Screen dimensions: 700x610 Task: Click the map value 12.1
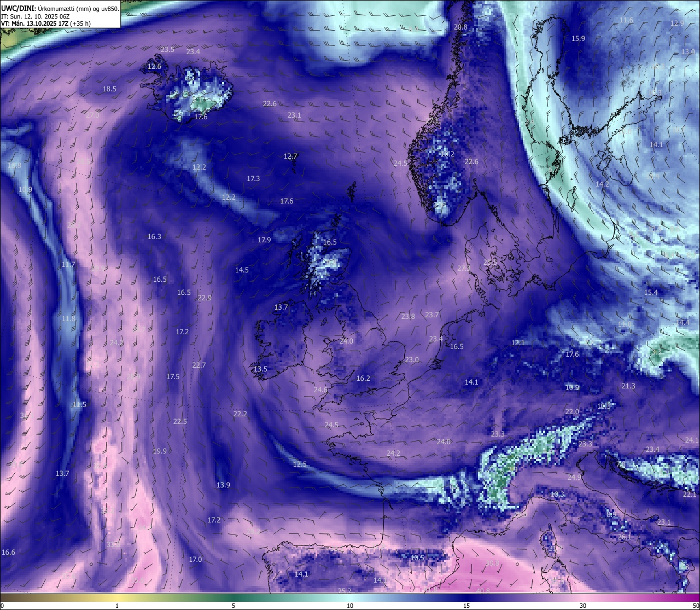pyautogui.click(x=518, y=342)
